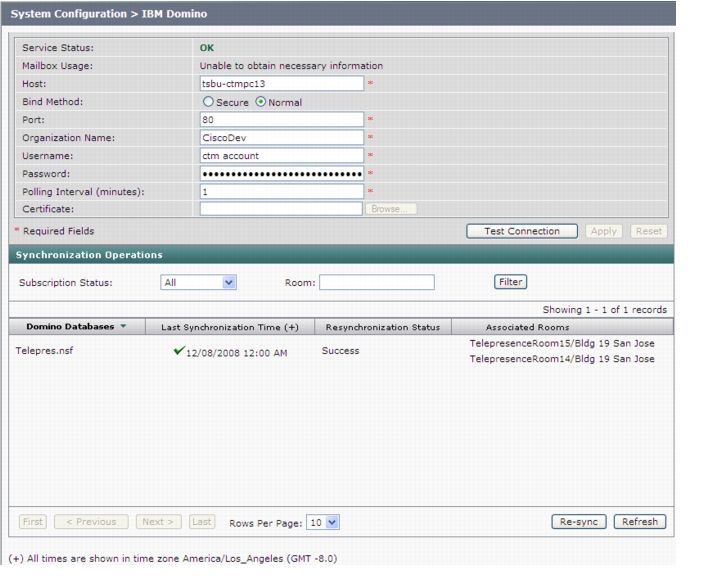Click the 12/08/2008 12:00 AM timestamp

(x=236, y=353)
